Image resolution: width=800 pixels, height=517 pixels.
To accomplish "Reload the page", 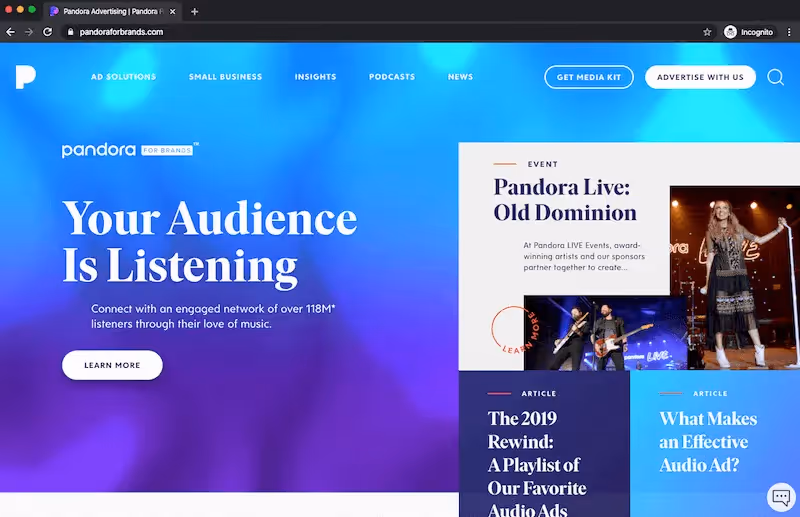I will (47, 32).
